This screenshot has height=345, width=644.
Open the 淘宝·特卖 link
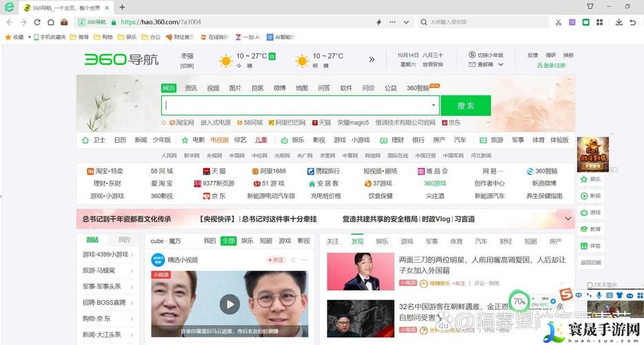point(105,171)
